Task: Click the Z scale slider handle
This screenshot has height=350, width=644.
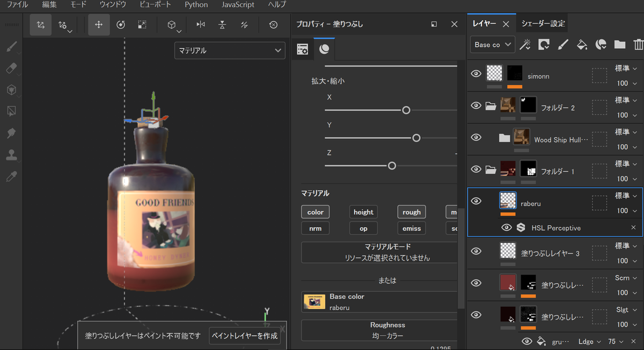Action: point(392,166)
